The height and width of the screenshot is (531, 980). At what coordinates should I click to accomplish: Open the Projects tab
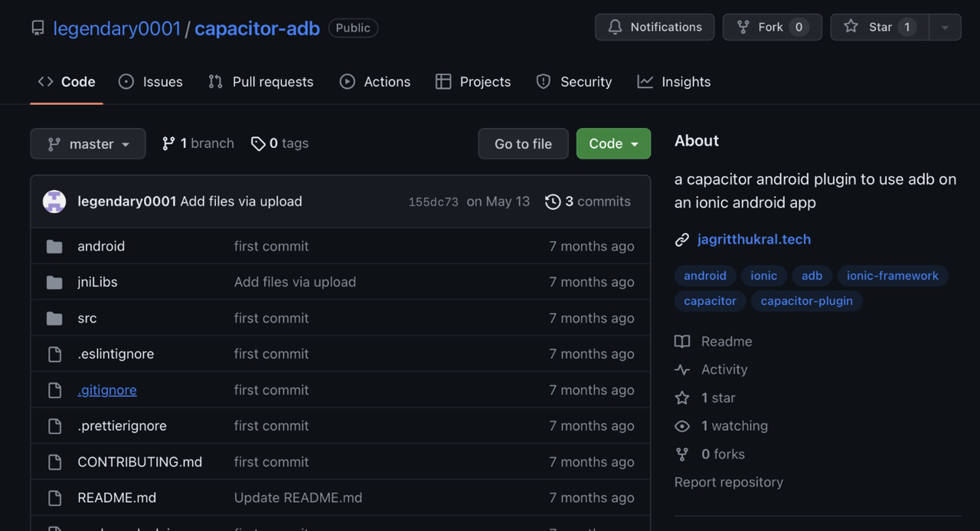[473, 82]
